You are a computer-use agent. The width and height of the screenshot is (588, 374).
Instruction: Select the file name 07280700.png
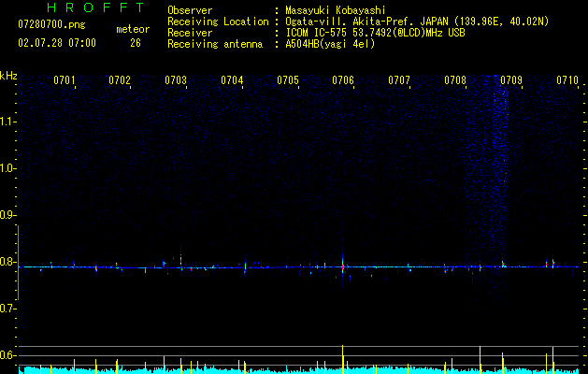click(51, 25)
